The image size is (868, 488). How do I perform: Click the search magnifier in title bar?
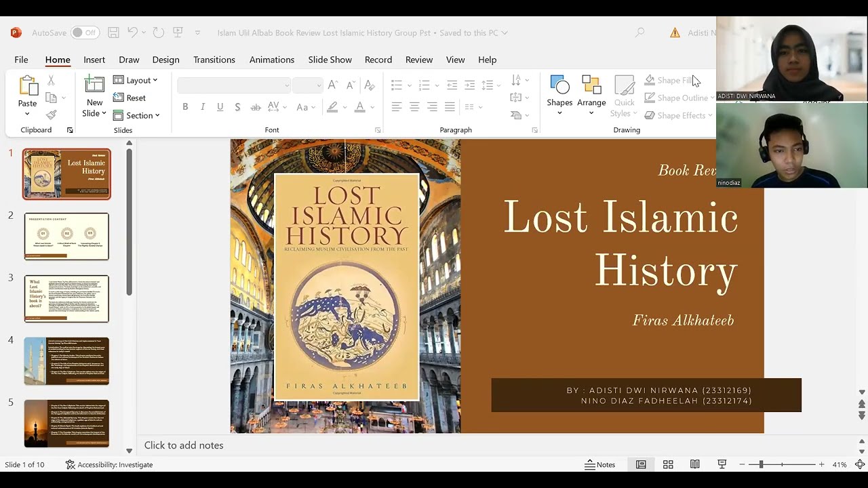(639, 33)
